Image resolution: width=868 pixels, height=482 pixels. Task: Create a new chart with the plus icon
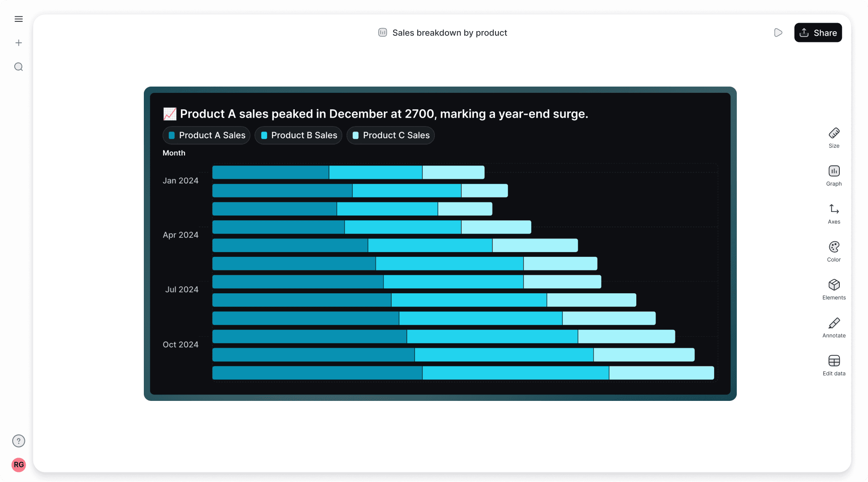click(x=19, y=42)
